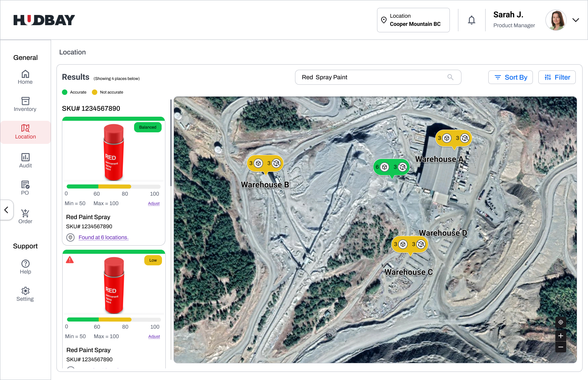Click the zoom-in button on the map
Viewport: 588px width, 380px height.
pos(561,336)
